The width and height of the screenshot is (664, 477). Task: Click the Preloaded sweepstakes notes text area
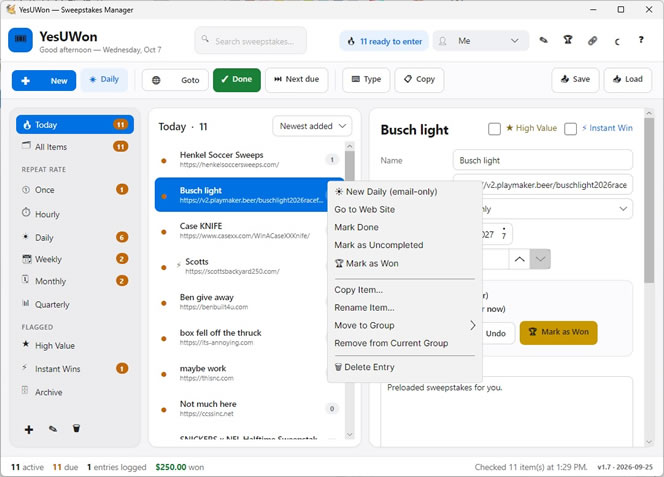(507, 412)
